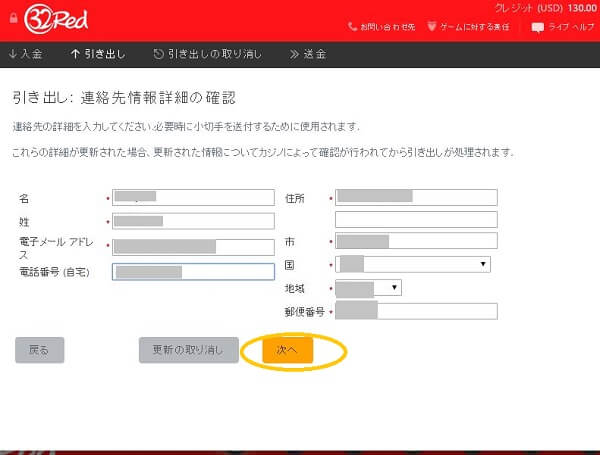The width and height of the screenshot is (600, 455).
Task: Click the 更新の取り消し button
Action: [x=188, y=350]
